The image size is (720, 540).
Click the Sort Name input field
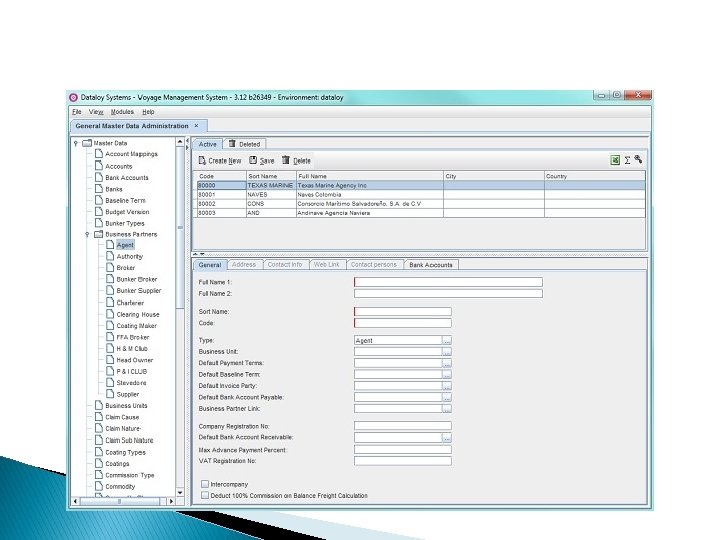pos(403,312)
